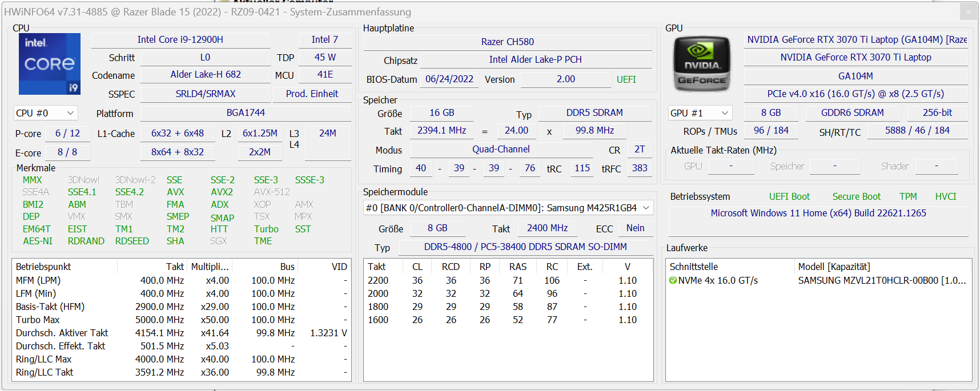Screen dimensions: 980x391
Task: Click the TPM status indicator
Action: pos(907,196)
